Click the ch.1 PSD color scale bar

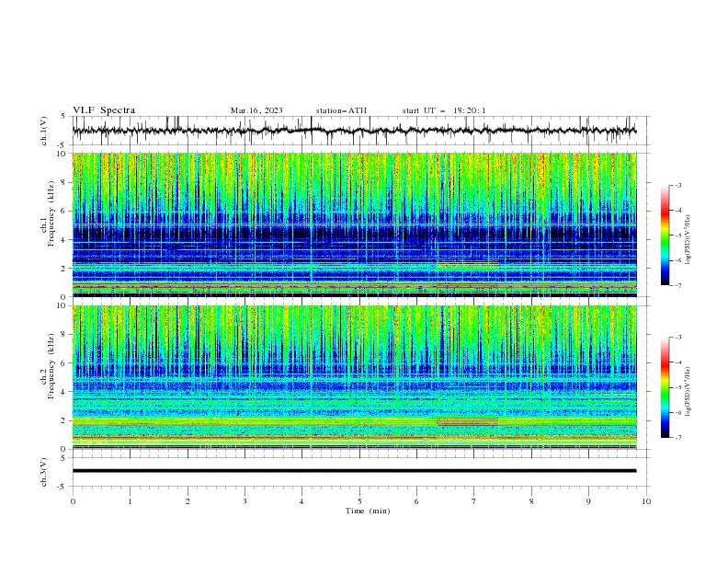(665, 235)
